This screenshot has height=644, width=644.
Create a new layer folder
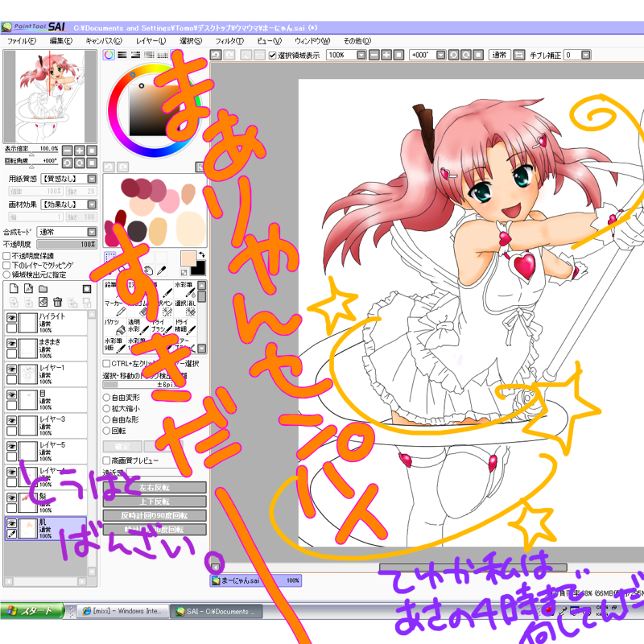[43, 288]
